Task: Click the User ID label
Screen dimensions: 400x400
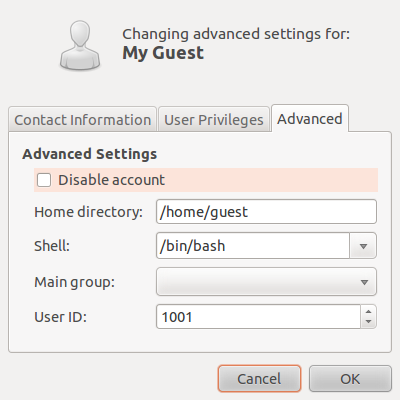Action: click(60, 317)
